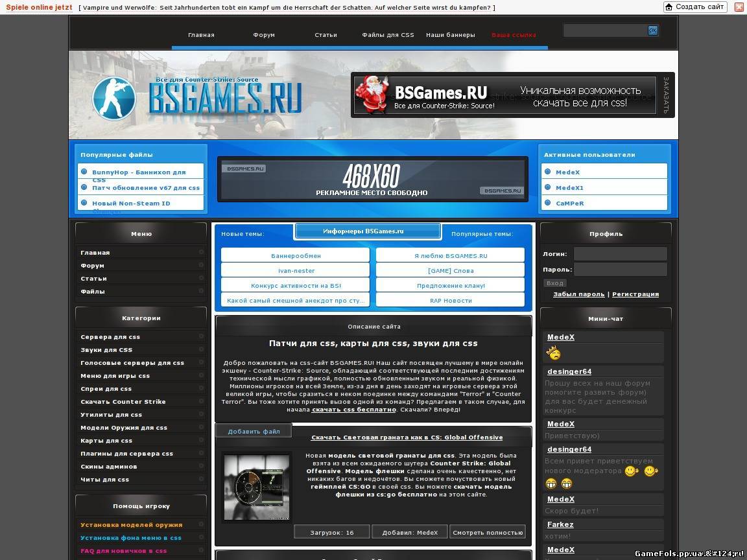Focus the Логин input field

[621, 254]
